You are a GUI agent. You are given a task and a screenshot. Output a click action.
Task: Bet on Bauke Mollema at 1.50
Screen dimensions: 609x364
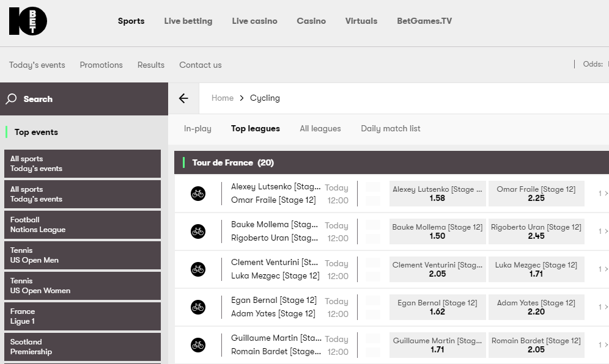point(437,231)
